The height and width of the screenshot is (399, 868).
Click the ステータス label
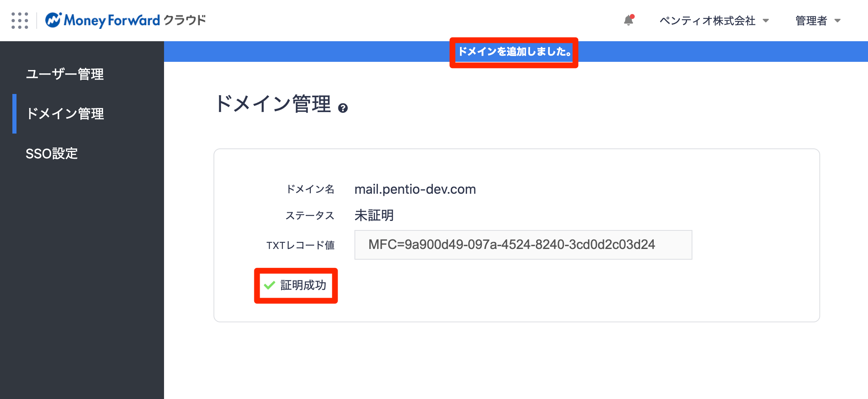[x=310, y=216]
